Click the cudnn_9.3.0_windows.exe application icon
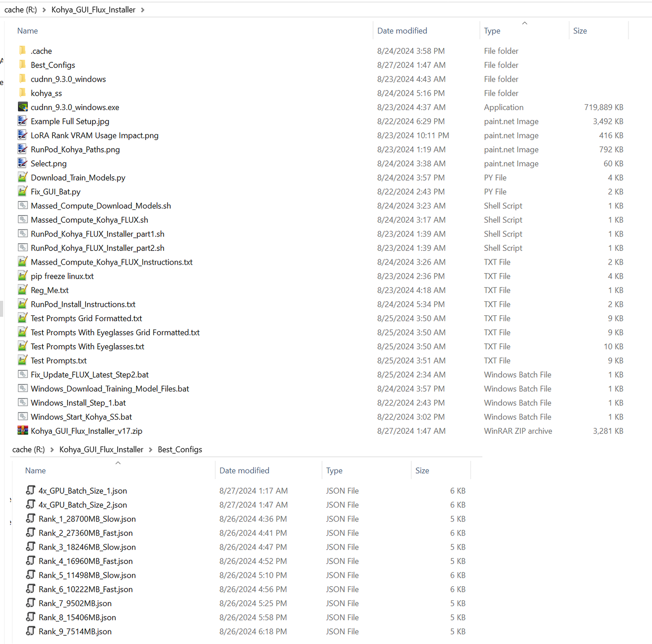The width and height of the screenshot is (652, 644). pos(23,107)
